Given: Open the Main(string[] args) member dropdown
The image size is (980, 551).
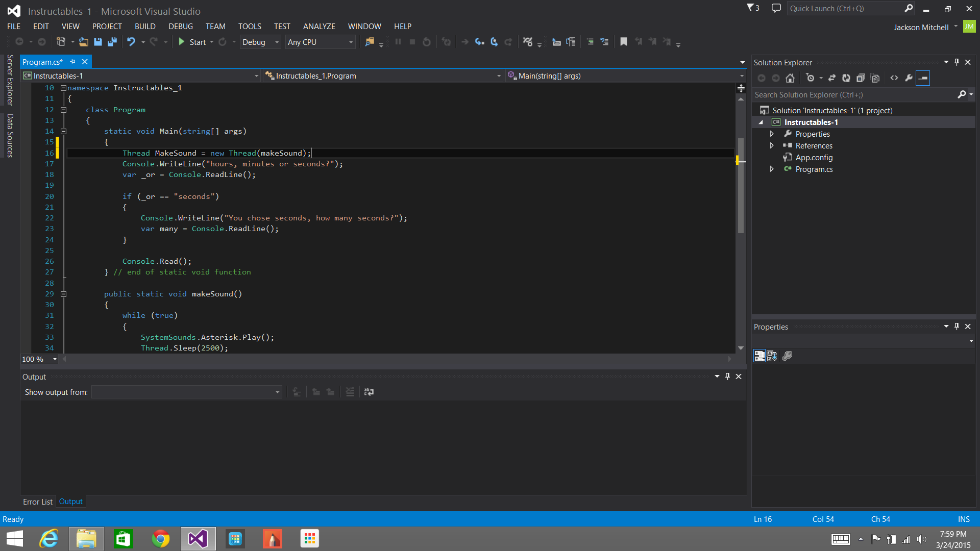Looking at the screenshot, I should [625, 76].
